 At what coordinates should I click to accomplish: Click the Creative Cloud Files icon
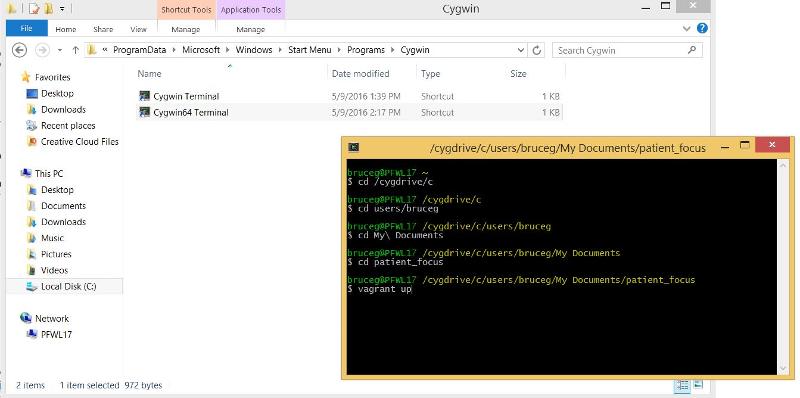32,142
